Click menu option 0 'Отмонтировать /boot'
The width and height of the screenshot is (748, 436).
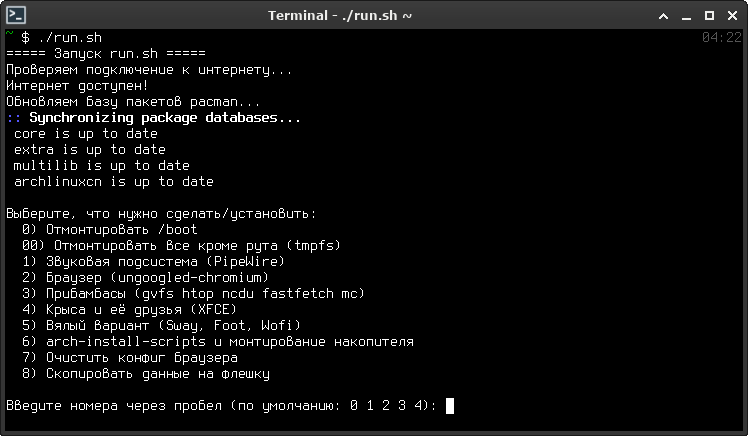[110, 229]
